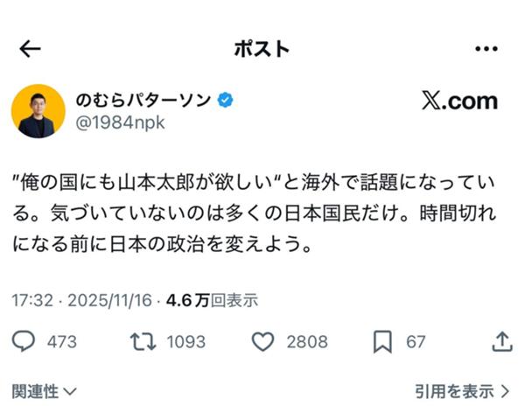Click the ポスト header title
Viewport: 525px width, 420px height.
click(x=261, y=49)
